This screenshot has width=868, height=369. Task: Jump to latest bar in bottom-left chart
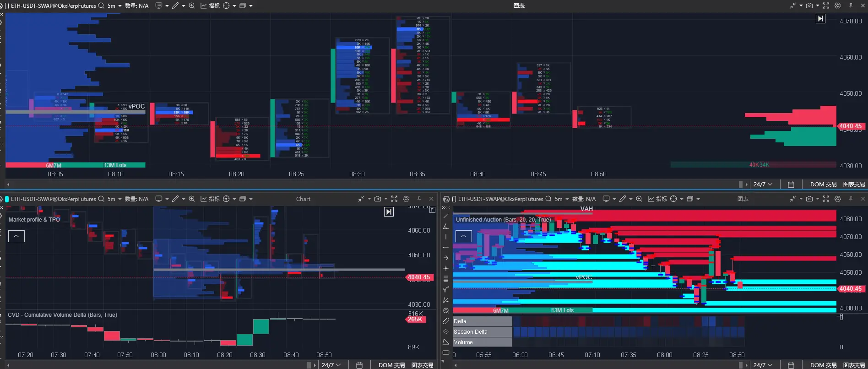[x=389, y=212]
